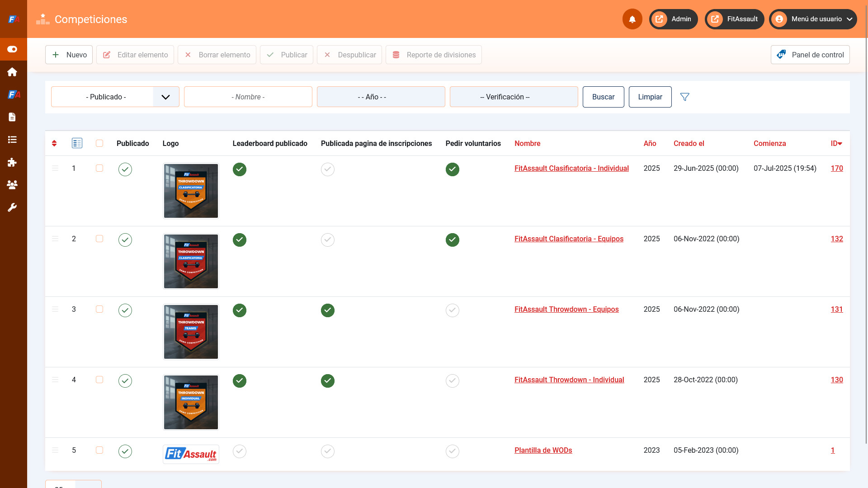This screenshot has height=488, width=868.
Task: Sort the table by Nombre column
Action: click(x=528, y=143)
